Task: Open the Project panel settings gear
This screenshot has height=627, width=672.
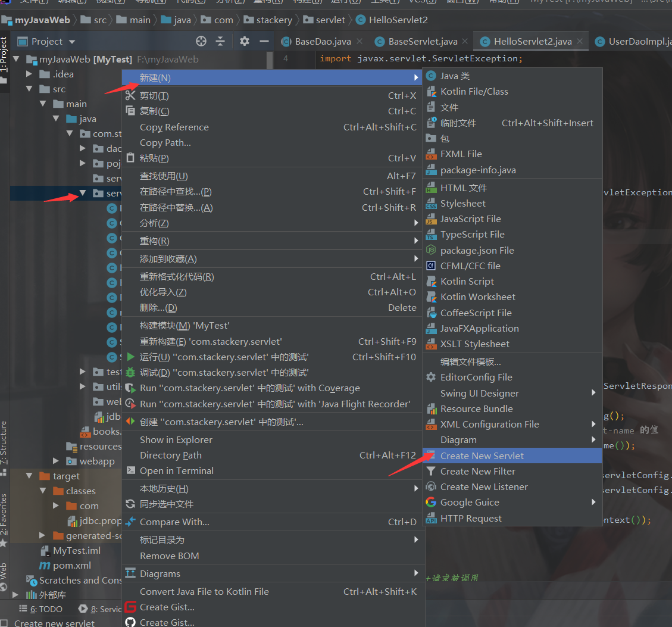Action: coord(244,41)
